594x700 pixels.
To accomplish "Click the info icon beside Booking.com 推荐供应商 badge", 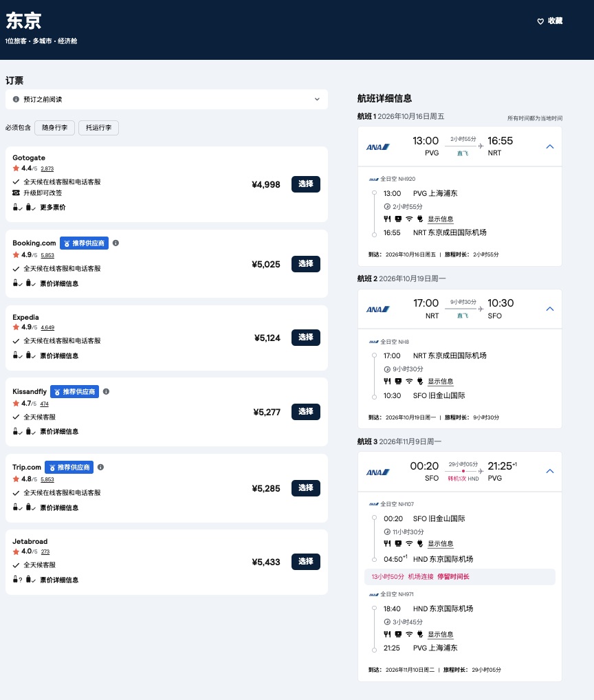I will 115,243.
